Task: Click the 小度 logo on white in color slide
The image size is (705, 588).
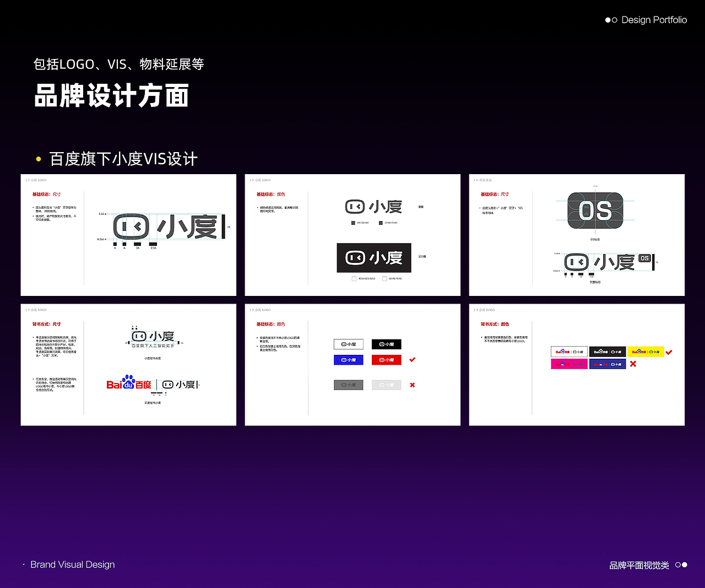Action: (x=374, y=207)
